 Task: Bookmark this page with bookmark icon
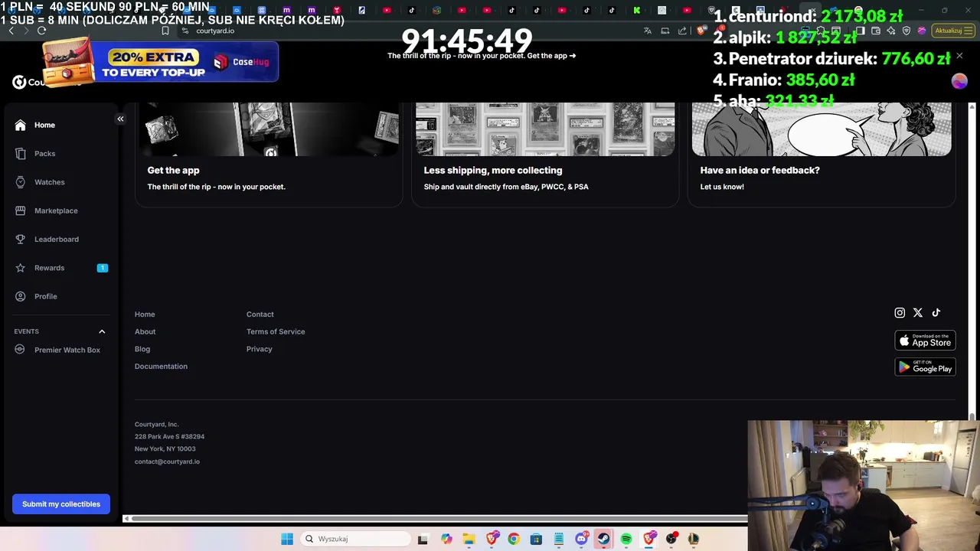click(x=165, y=31)
